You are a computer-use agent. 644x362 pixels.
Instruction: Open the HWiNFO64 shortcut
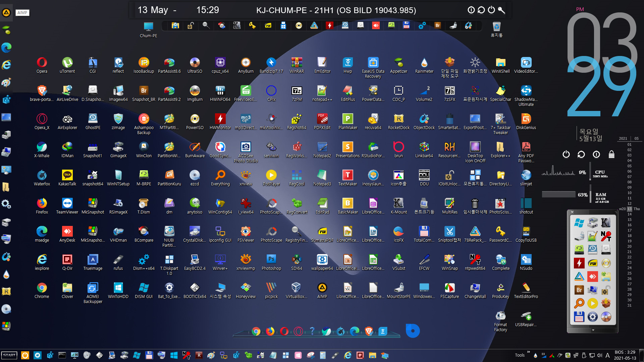(x=220, y=93)
